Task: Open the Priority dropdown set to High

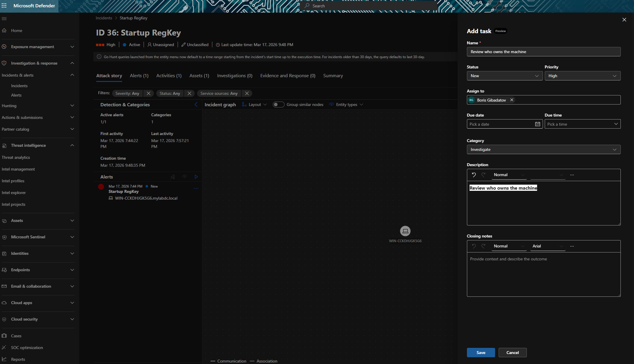Action: tap(582, 76)
